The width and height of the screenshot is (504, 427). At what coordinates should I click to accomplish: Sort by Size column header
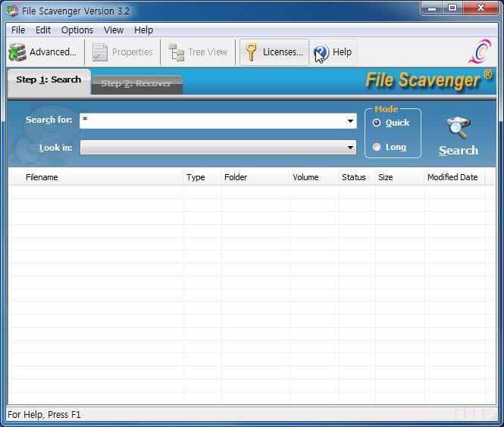tap(399, 177)
